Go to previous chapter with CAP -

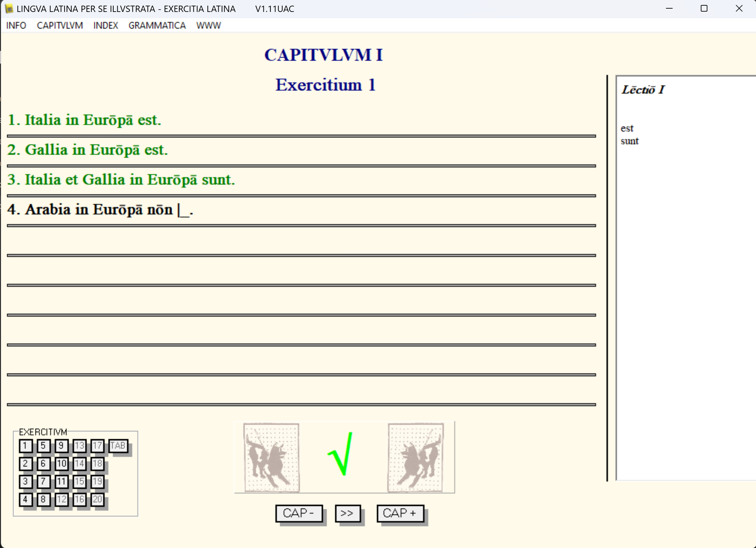click(299, 513)
